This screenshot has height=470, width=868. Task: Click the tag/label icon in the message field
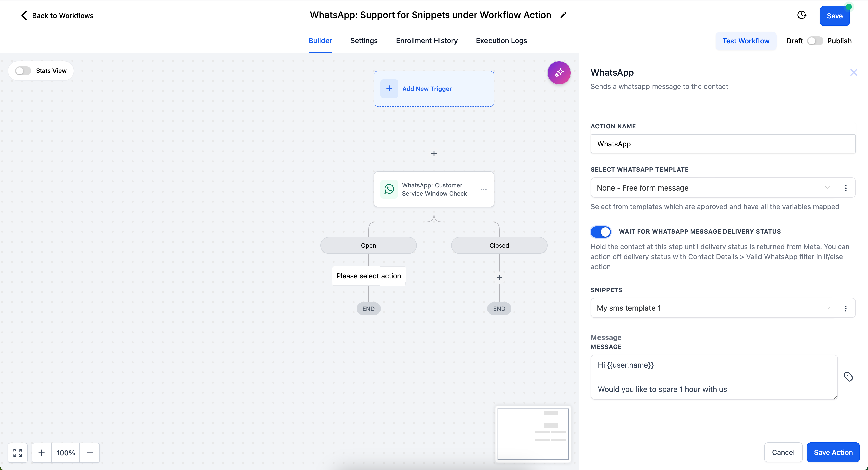point(849,377)
